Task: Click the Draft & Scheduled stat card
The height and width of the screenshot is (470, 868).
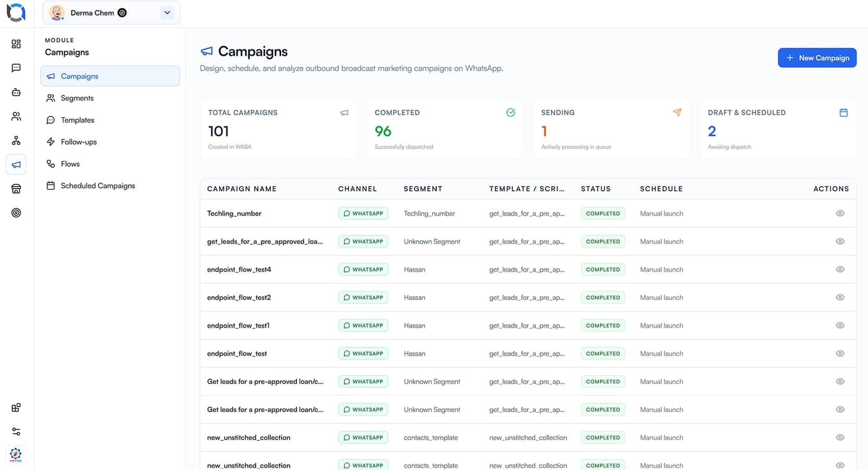Action: 778,130
